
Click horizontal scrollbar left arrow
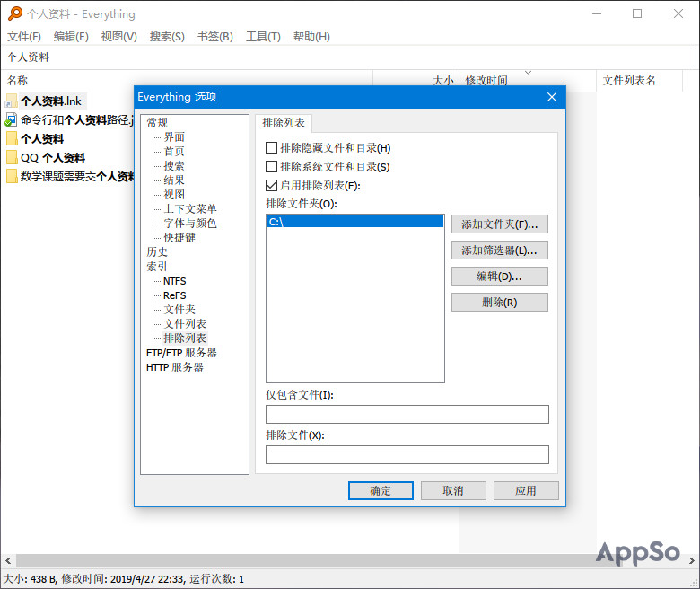[8, 560]
